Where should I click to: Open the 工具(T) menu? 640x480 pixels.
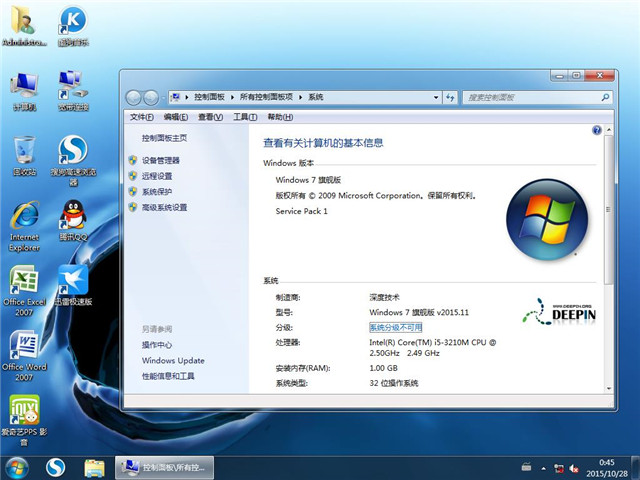point(245,117)
